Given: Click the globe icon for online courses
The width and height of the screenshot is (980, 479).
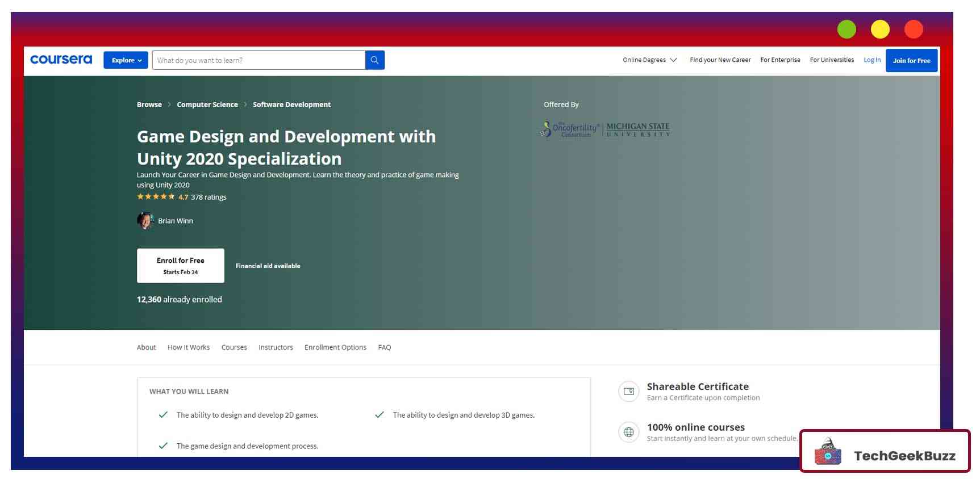Looking at the screenshot, I should [628, 432].
